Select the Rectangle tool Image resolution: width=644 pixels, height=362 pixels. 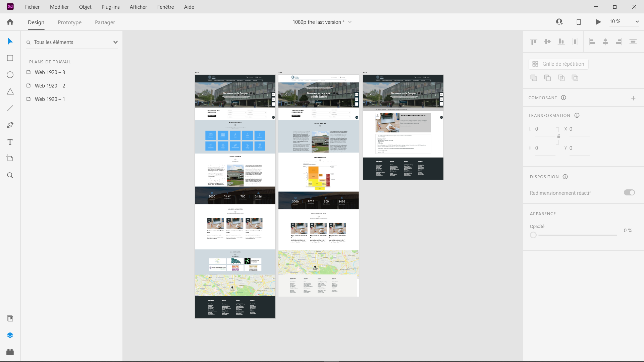(10, 58)
